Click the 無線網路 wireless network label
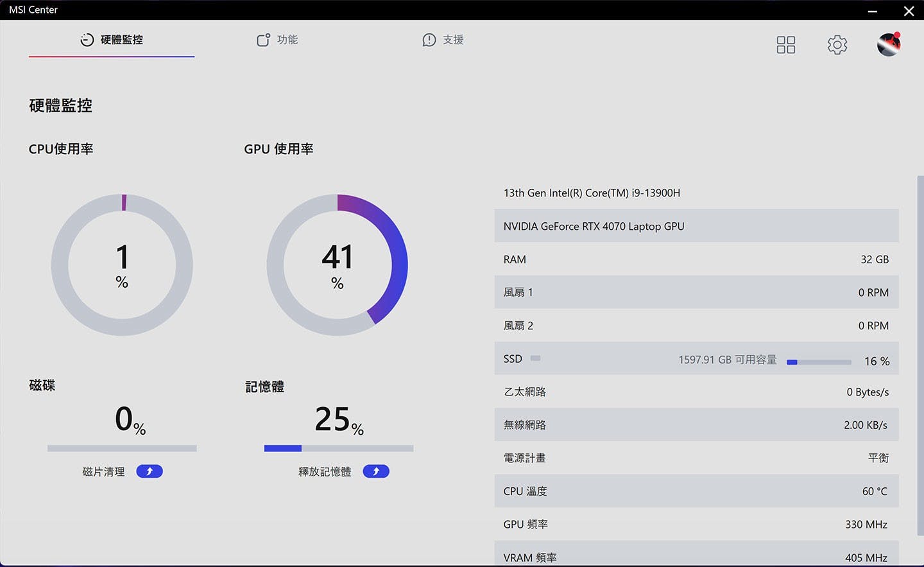The image size is (924, 567). coord(525,425)
